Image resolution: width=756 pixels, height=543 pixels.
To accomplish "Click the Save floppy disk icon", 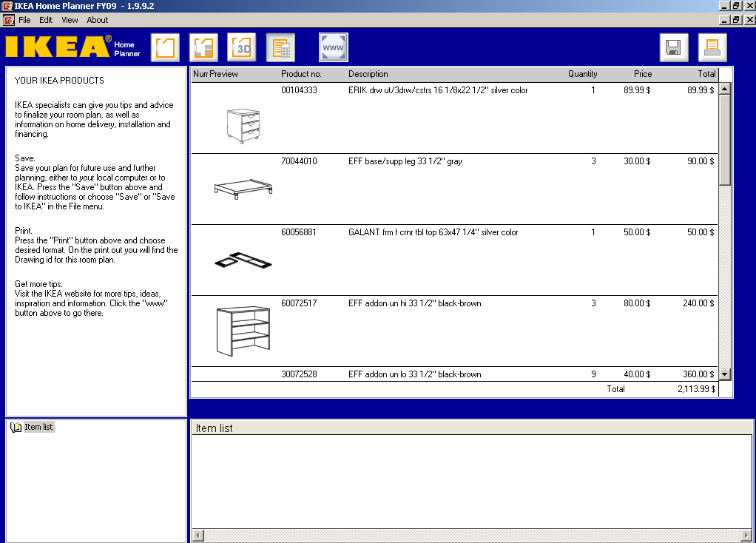I will coord(674,47).
